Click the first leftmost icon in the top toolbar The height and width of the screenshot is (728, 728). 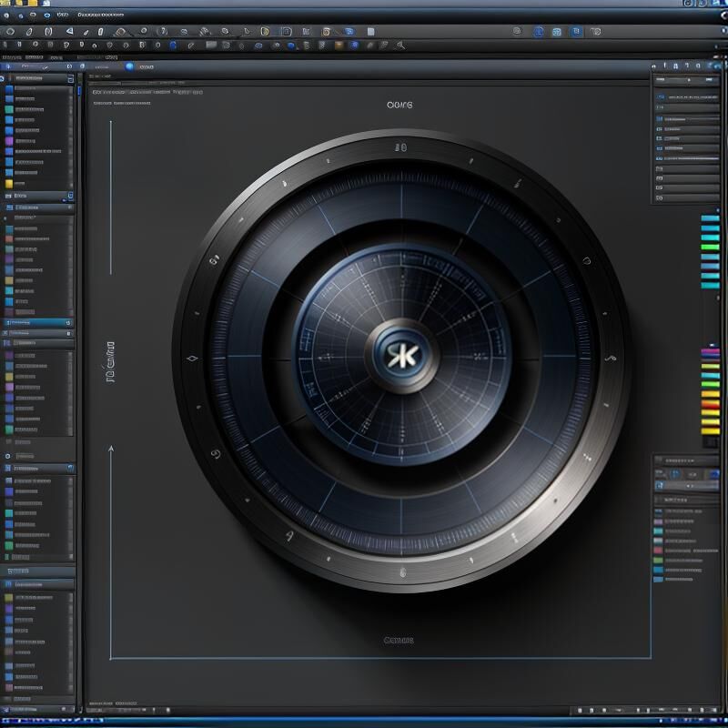(x=10, y=31)
